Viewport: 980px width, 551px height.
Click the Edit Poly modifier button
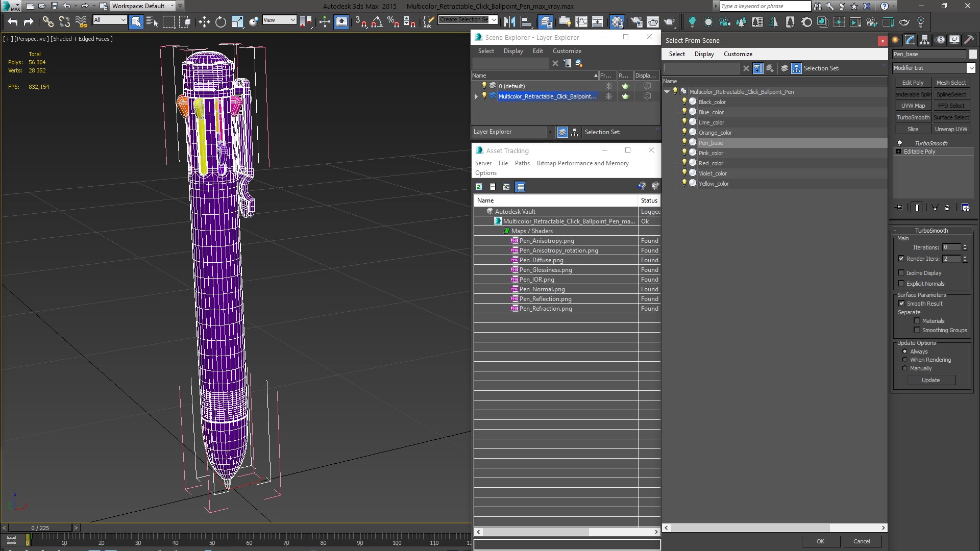point(913,83)
